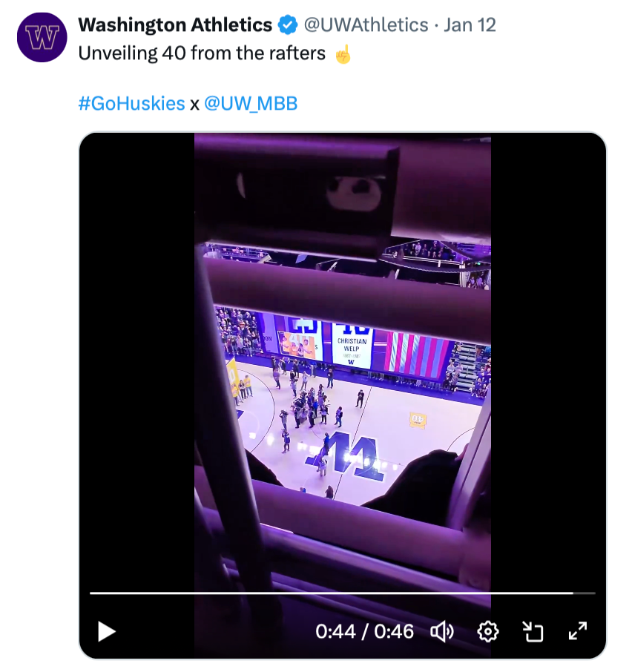Click the blue verified badge
Viewport: 632px width, 672px height.
[287, 25]
